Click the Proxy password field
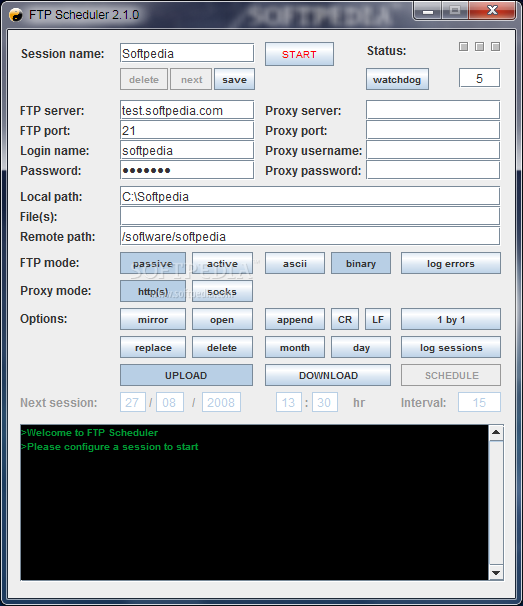The width and height of the screenshot is (523, 606). point(433,170)
